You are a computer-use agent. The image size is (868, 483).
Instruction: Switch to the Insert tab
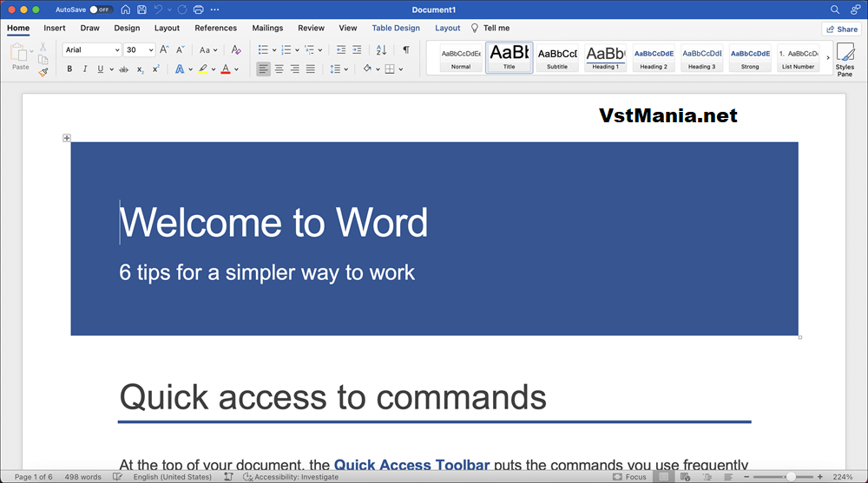pos(54,28)
